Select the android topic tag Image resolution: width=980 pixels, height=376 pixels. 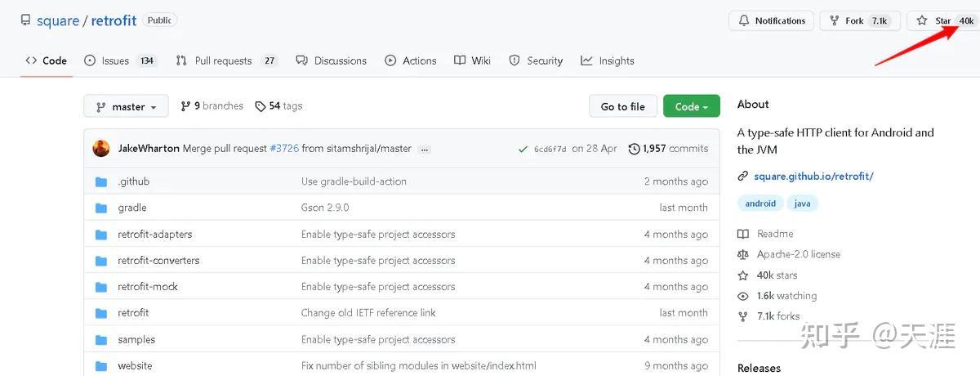760,204
